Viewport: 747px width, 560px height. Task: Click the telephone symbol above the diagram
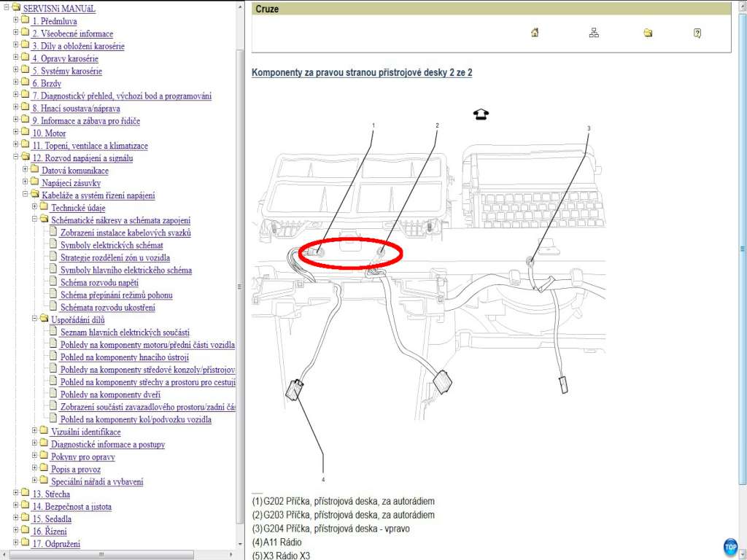(481, 114)
